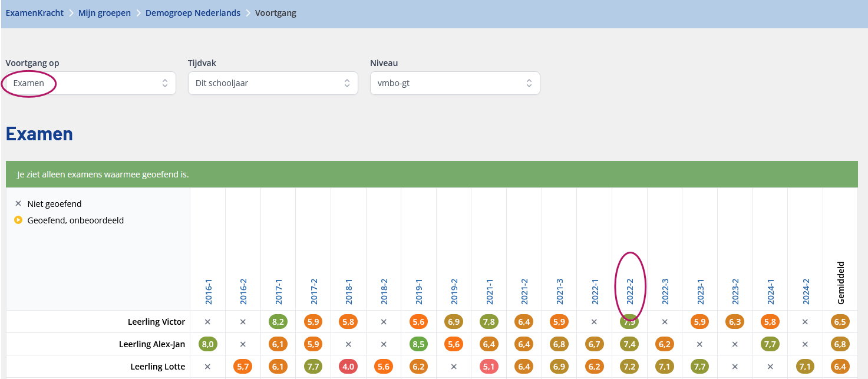This screenshot has height=379, width=868.
Task: Select the 2019-1 exam column header
Action: tap(419, 292)
